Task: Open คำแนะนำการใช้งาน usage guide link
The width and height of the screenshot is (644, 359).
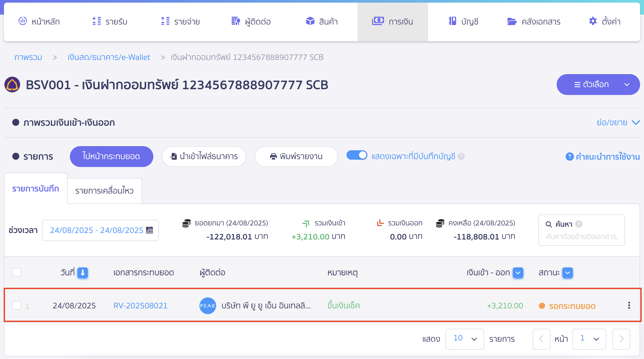Action: [x=603, y=157]
